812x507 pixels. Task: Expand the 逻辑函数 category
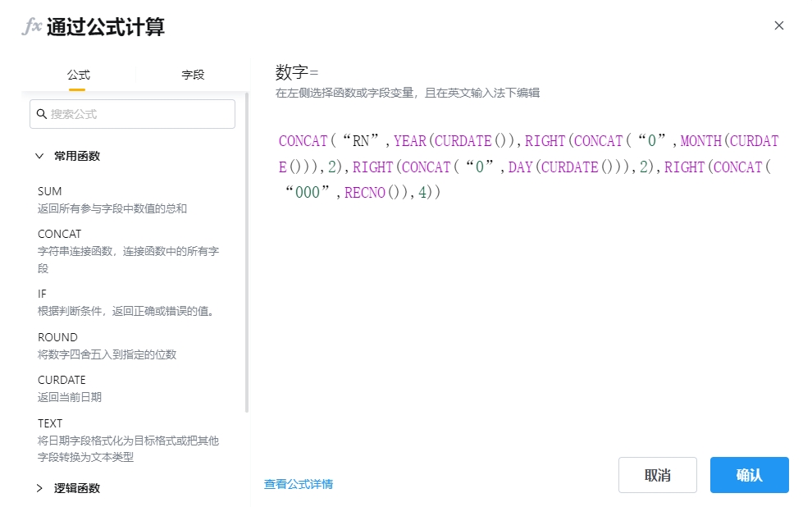click(x=39, y=488)
